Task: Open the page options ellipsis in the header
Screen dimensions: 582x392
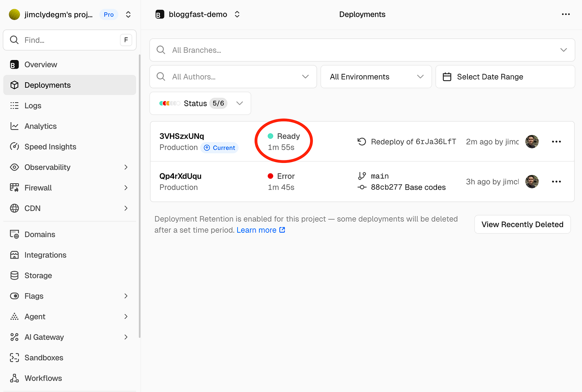Action: [x=566, y=14]
